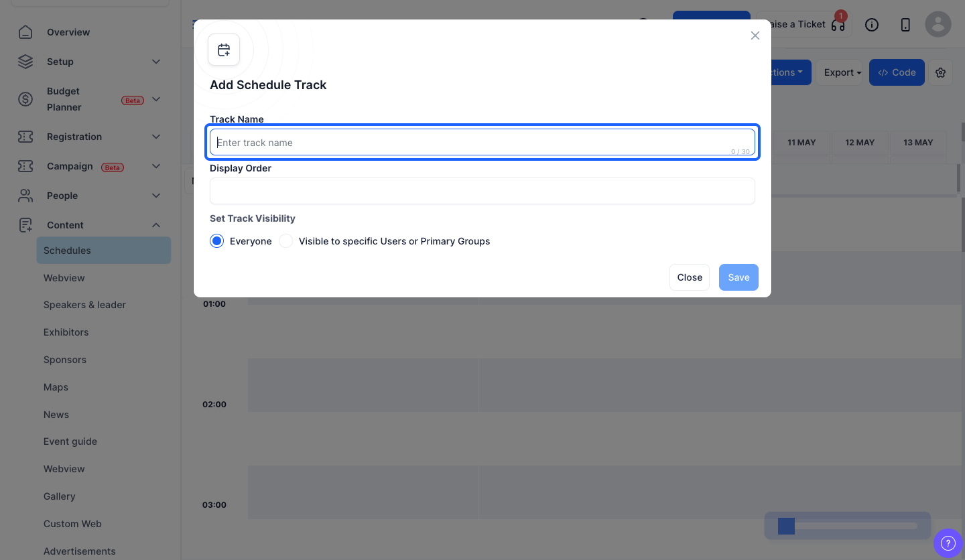This screenshot has width=965, height=560.
Task: Collapse the Content section chevron
Action: pos(156,225)
